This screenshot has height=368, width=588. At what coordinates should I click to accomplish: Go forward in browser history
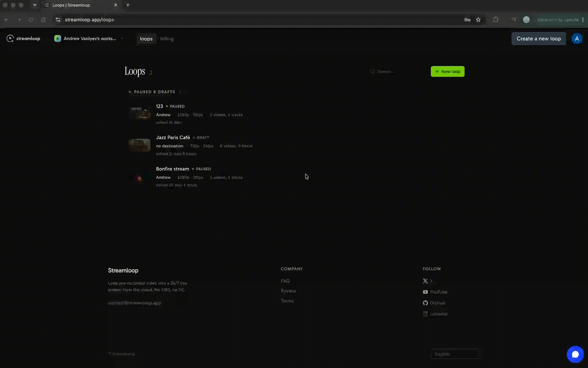tap(19, 20)
